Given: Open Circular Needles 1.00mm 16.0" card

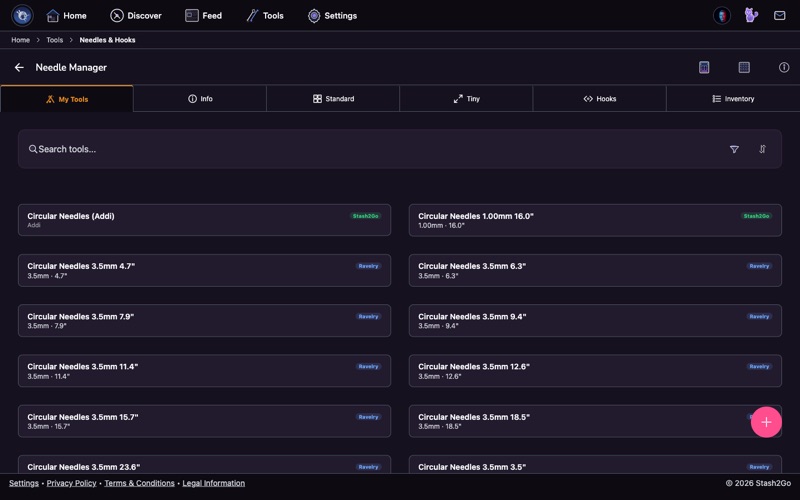Looking at the screenshot, I should 595,220.
